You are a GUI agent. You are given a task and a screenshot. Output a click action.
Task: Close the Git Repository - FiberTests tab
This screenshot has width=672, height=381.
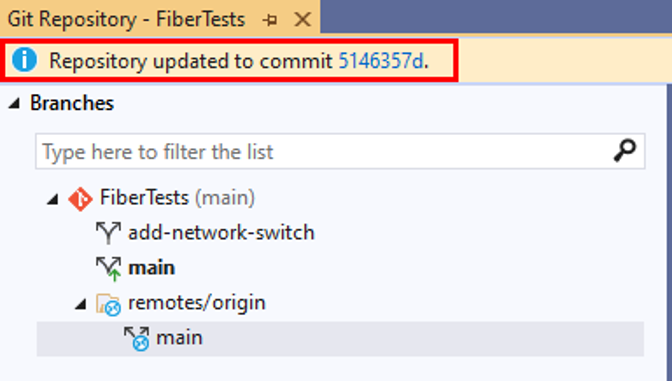click(x=303, y=20)
